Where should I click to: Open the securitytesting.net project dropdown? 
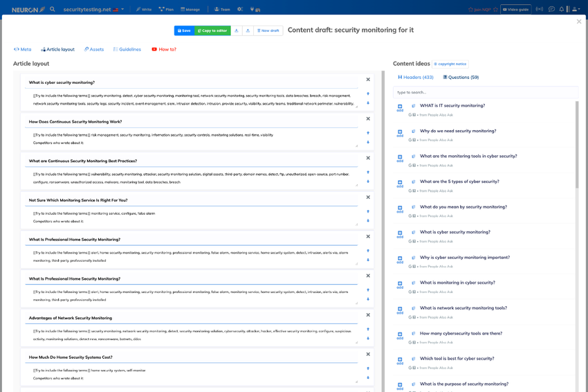click(93, 10)
